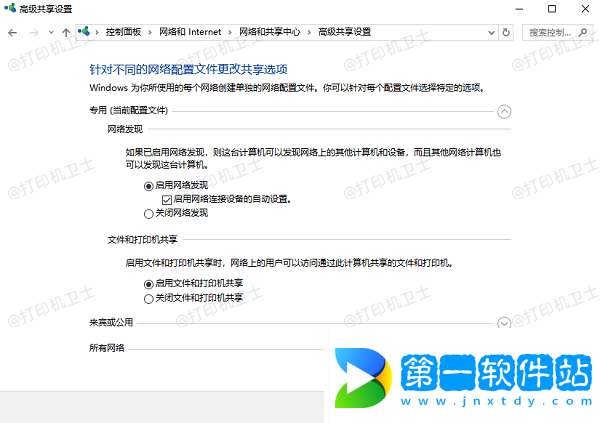Open the address bar history dropdown
The height and width of the screenshot is (423, 600).
click(x=491, y=33)
